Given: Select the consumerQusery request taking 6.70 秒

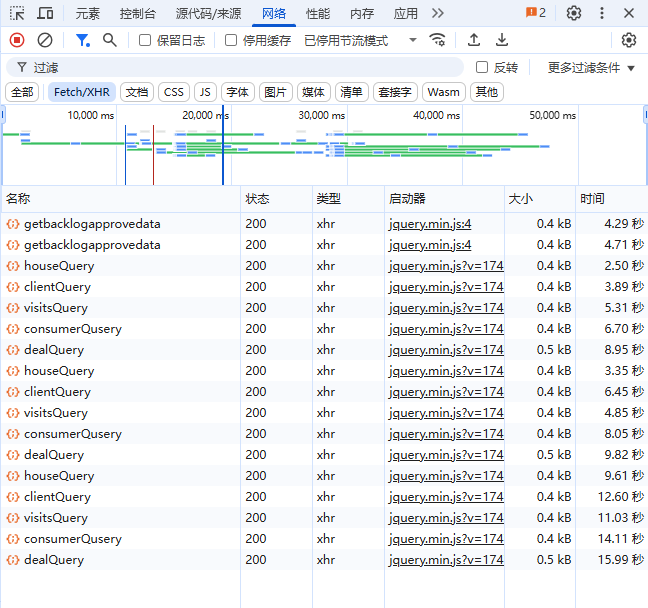Looking at the screenshot, I should (x=324, y=329).
